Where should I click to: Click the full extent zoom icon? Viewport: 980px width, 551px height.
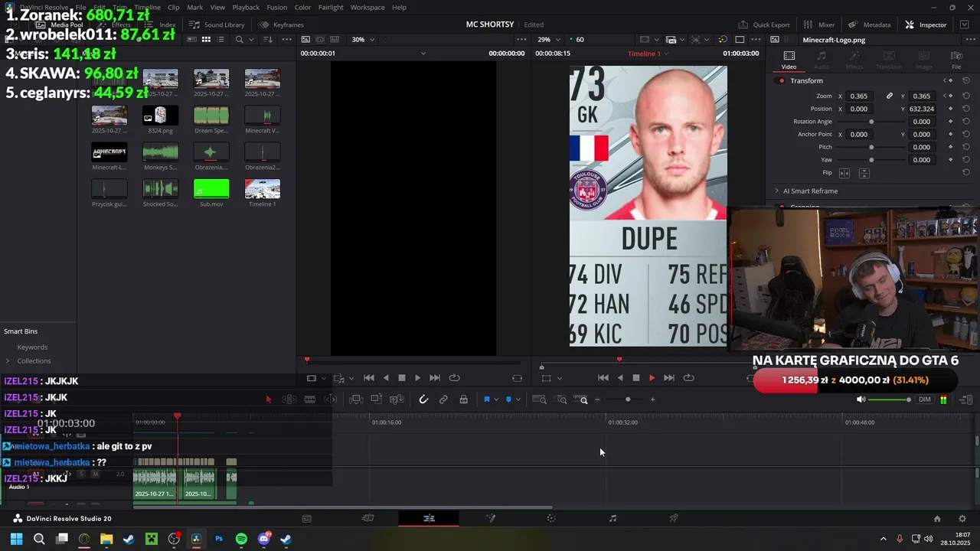point(539,399)
